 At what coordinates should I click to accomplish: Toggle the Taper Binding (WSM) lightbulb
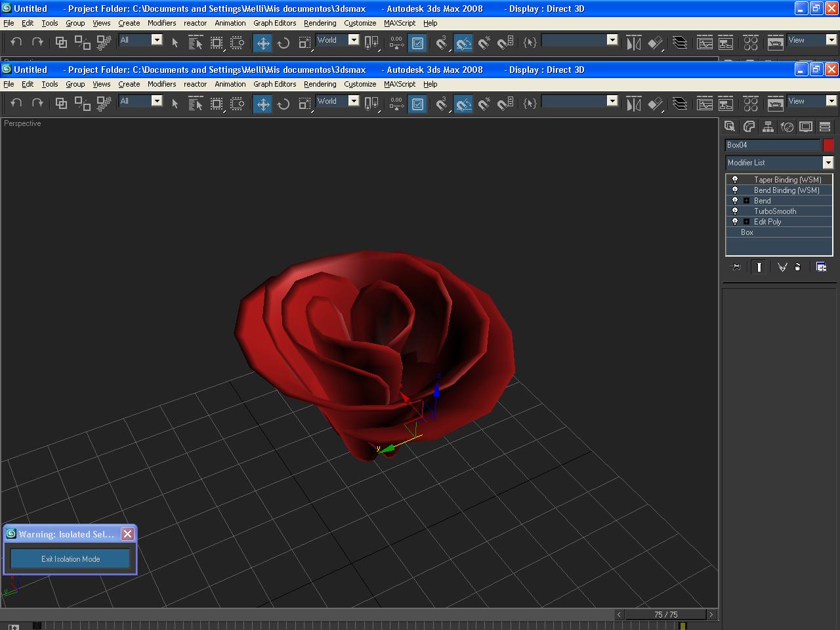pos(735,179)
